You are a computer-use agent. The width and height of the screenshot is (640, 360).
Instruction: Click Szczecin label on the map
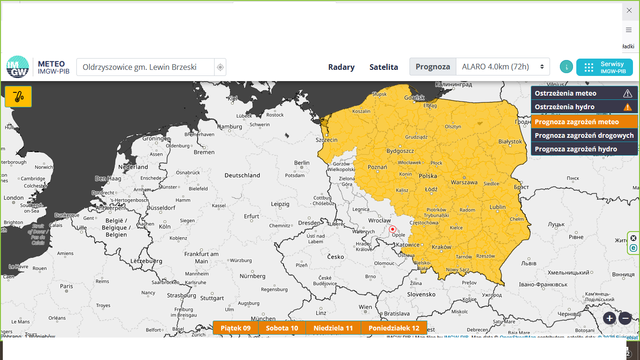[327, 140]
